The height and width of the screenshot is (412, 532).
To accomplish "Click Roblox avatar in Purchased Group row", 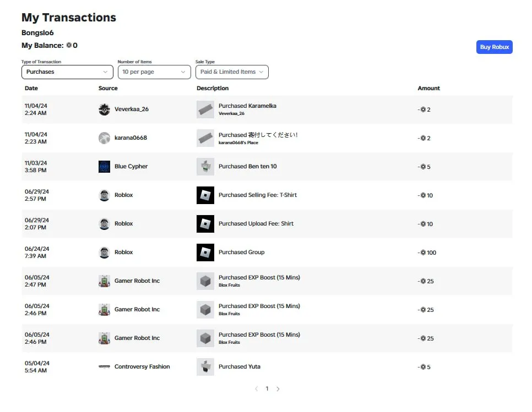I will click(x=104, y=252).
